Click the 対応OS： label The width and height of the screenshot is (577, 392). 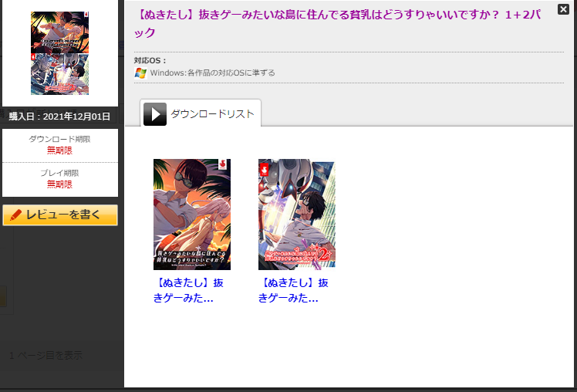(150, 60)
